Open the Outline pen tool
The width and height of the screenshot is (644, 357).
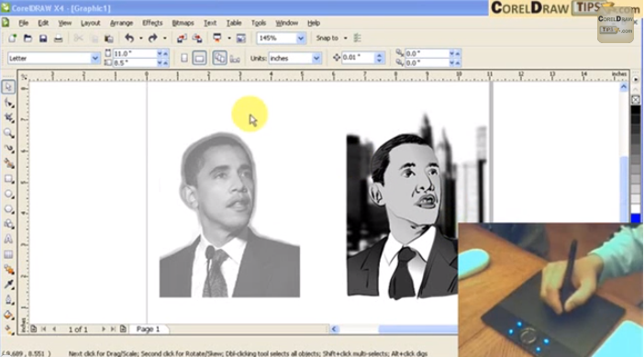[8, 300]
